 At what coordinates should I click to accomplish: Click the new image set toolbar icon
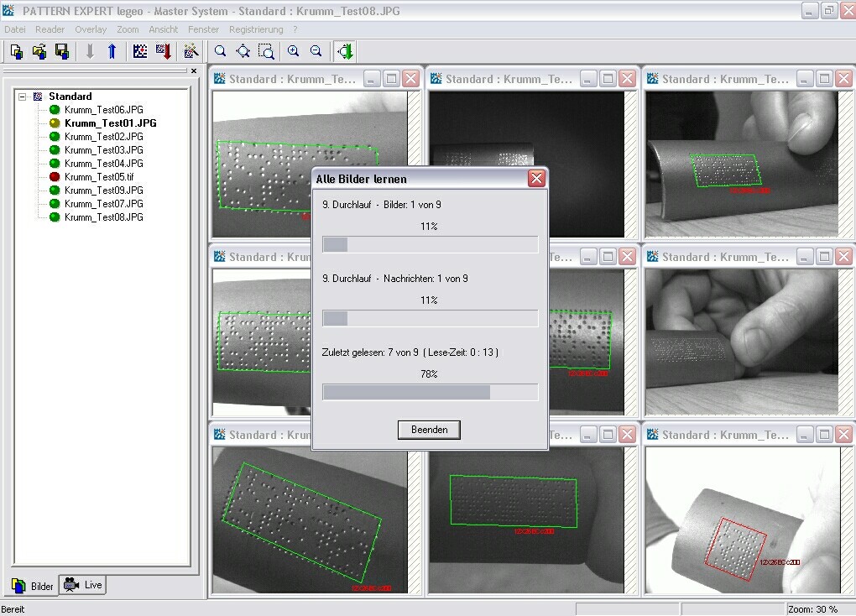[16, 51]
